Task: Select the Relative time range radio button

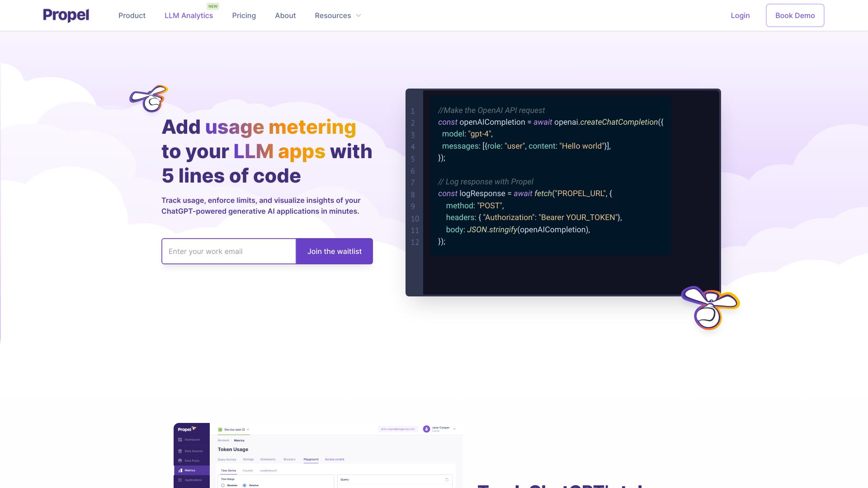Action: (245, 485)
